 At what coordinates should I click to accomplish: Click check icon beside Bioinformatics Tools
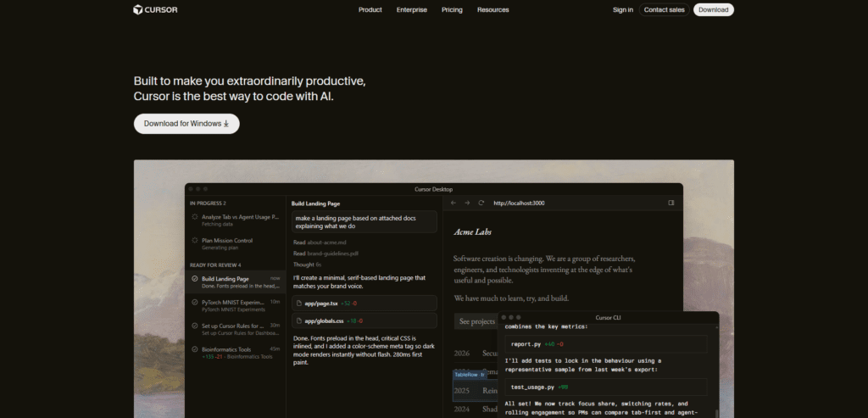194,349
